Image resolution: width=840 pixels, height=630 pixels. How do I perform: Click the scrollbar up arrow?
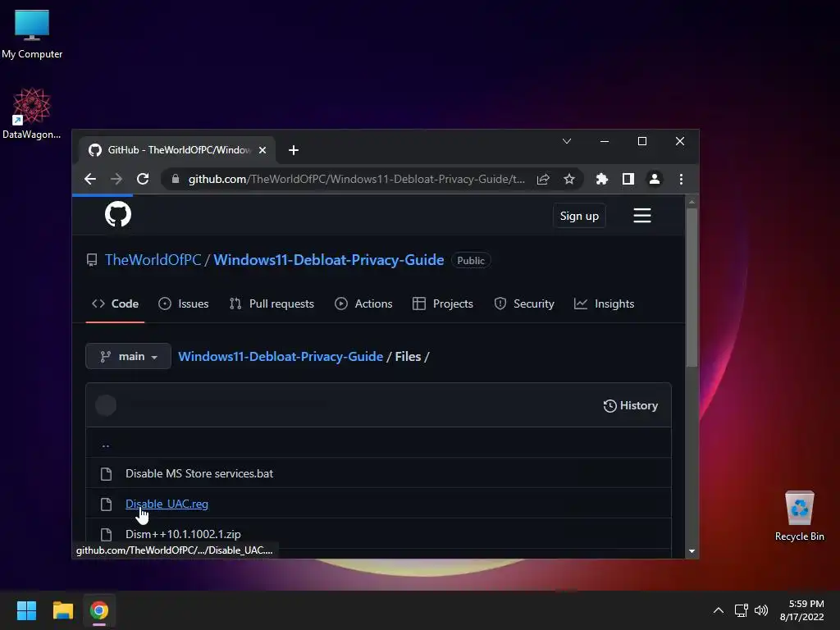pyautogui.click(x=692, y=202)
